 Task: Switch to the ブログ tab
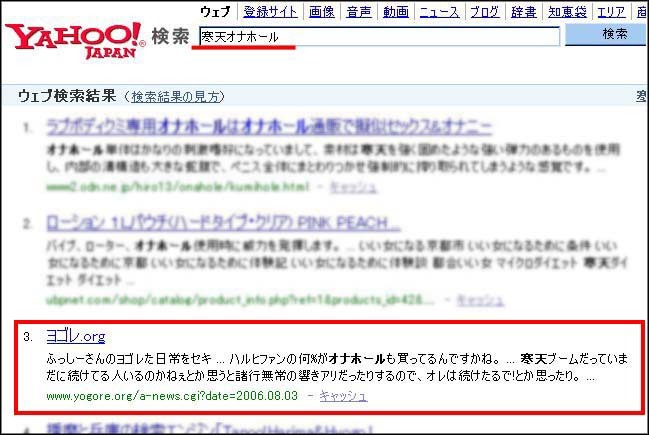point(485,12)
